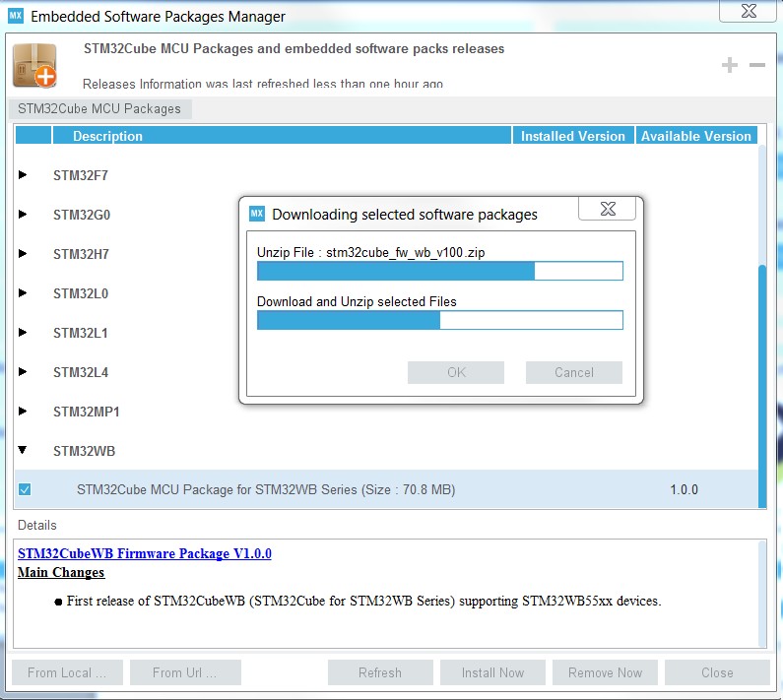Viewport: 783px width, 700px height.
Task: Click Remove Now button
Action: pos(606,673)
